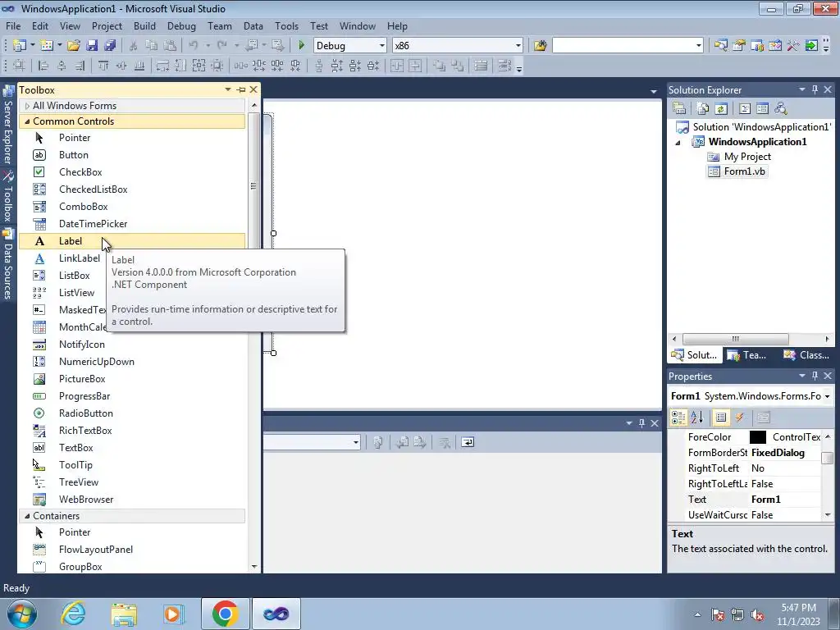The image size is (840, 630).
Task: Start debugging with the green play icon
Action: click(x=301, y=46)
